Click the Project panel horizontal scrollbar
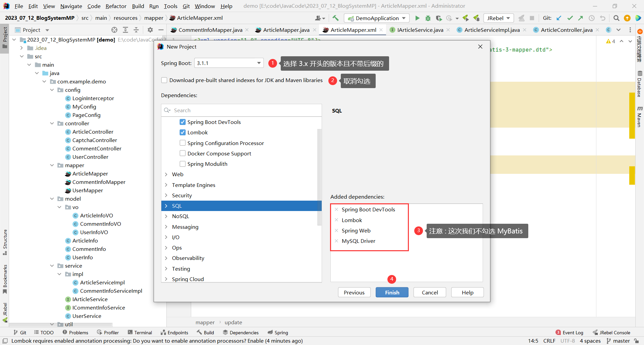 pos(60,324)
